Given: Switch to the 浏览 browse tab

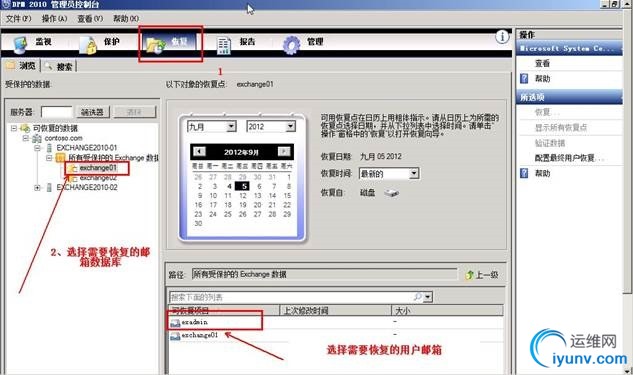Looking at the screenshot, I should pyautogui.click(x=21, y=66).
